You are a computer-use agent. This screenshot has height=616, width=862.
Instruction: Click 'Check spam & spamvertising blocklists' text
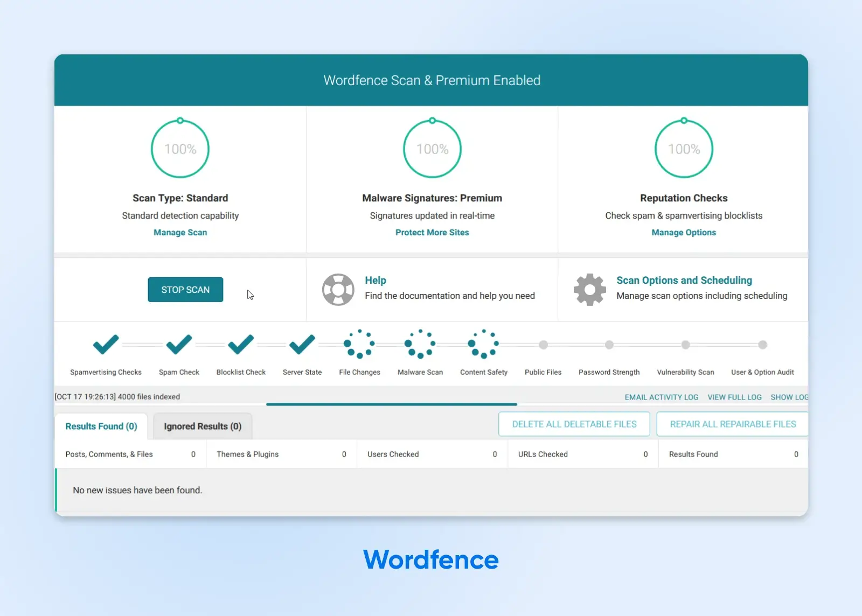pyautogui.click(x=684, y=216)
